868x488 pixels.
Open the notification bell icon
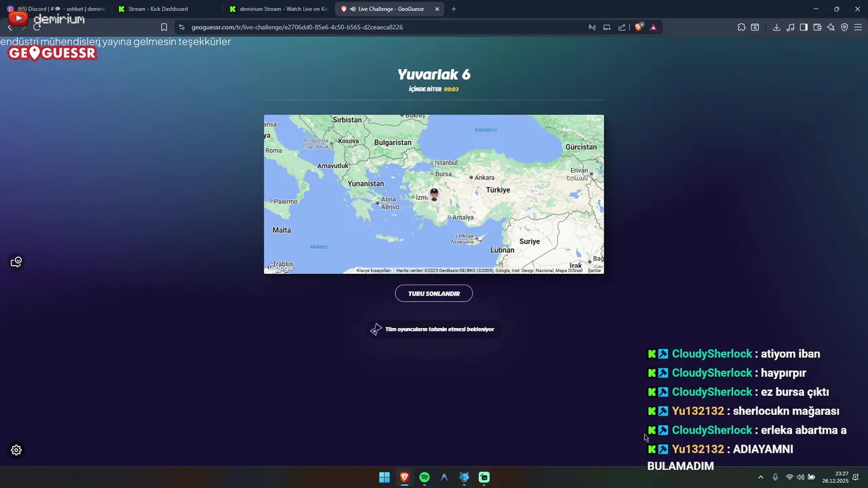(856, 477)
